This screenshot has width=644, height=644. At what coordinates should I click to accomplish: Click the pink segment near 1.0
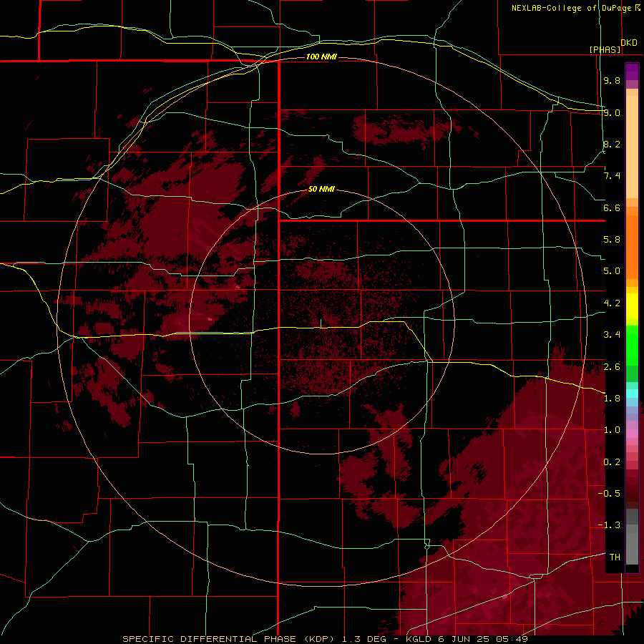point(632,434)
